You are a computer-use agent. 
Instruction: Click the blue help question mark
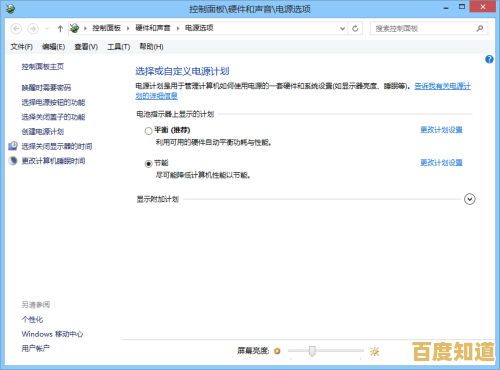pyautogui.click(x=489, y=59)
